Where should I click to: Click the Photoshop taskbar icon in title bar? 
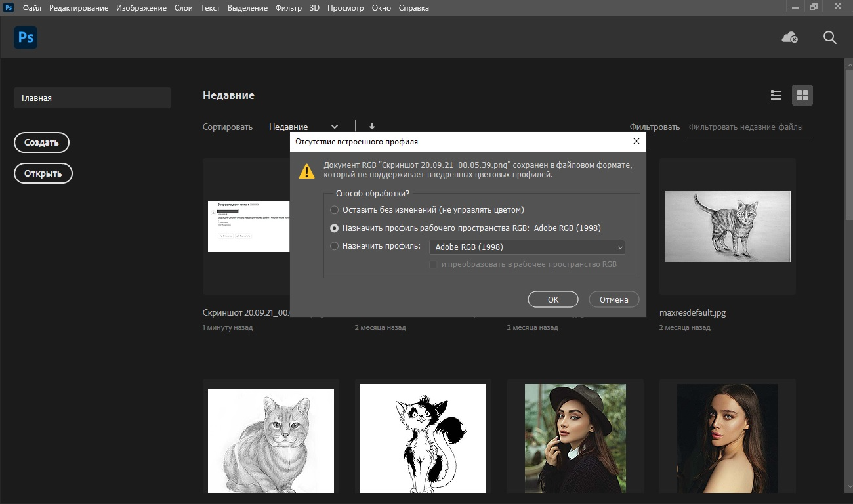(x=7, y=7)
